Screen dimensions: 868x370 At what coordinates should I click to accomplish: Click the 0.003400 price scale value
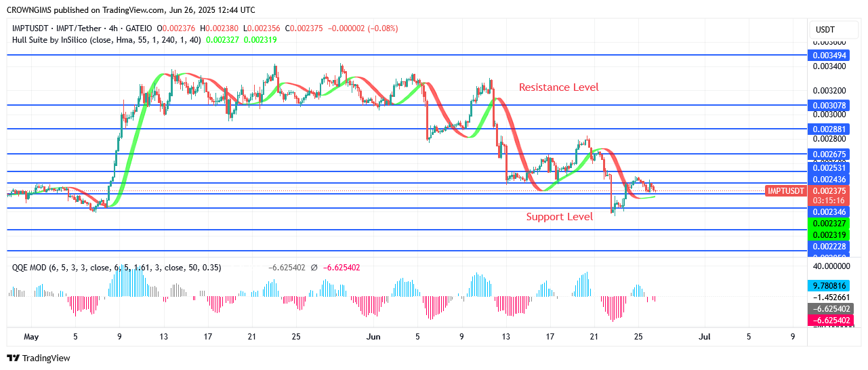pos(828,66)
